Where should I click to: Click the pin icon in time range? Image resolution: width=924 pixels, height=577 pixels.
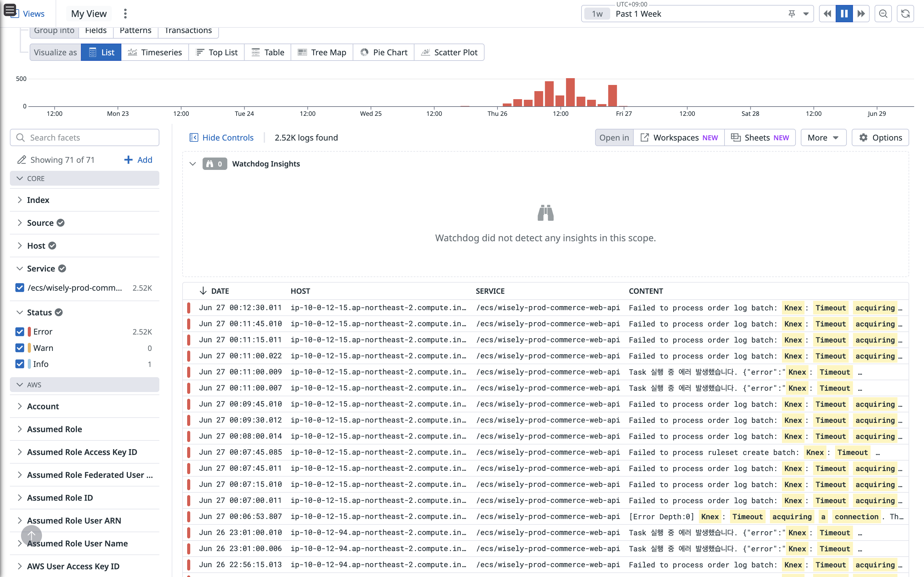792,14
